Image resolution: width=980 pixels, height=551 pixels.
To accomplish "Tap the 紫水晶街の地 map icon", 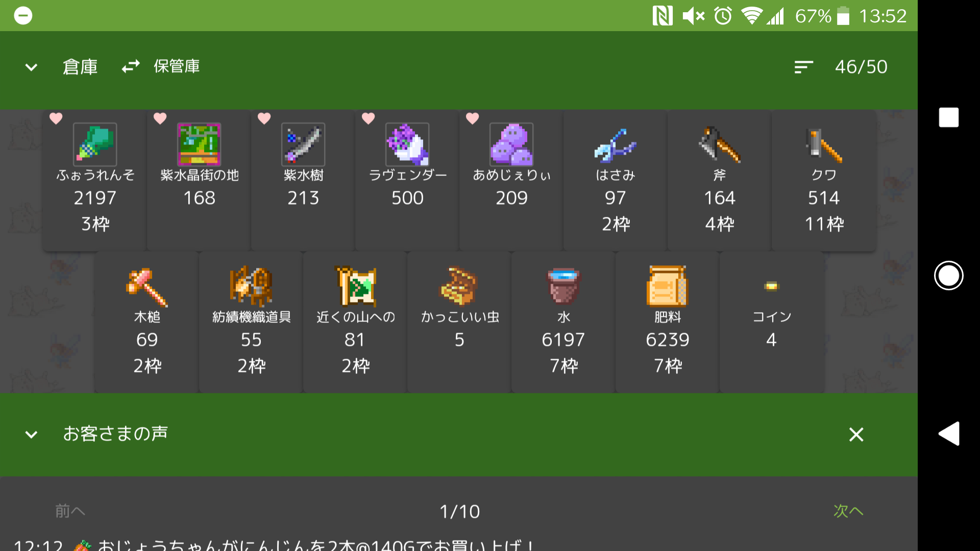I will [x=199, y=144].
